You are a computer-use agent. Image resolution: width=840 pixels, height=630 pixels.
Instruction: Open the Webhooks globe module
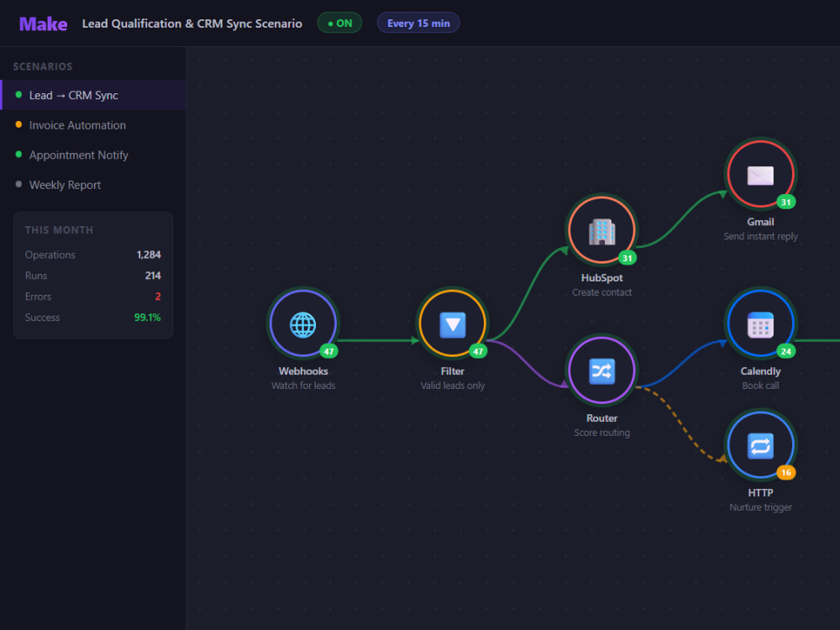pos(303,324)
